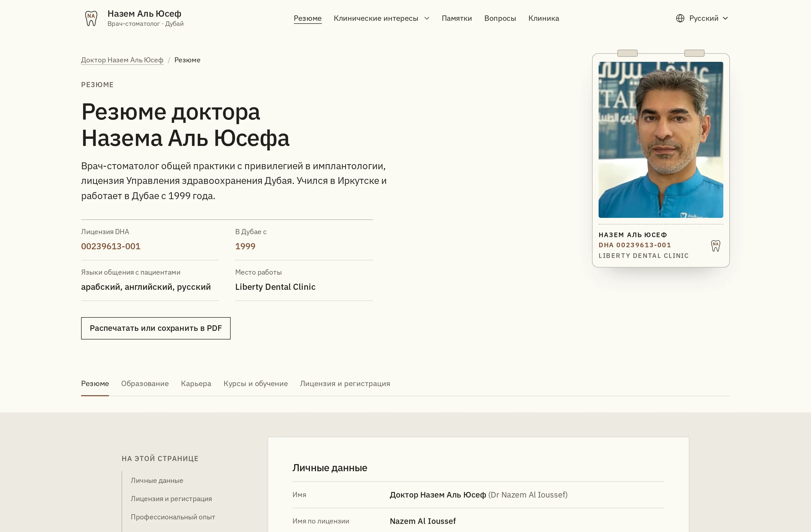
Task: Click badge text DHA 00239613-001
Action: pos(635,245)
